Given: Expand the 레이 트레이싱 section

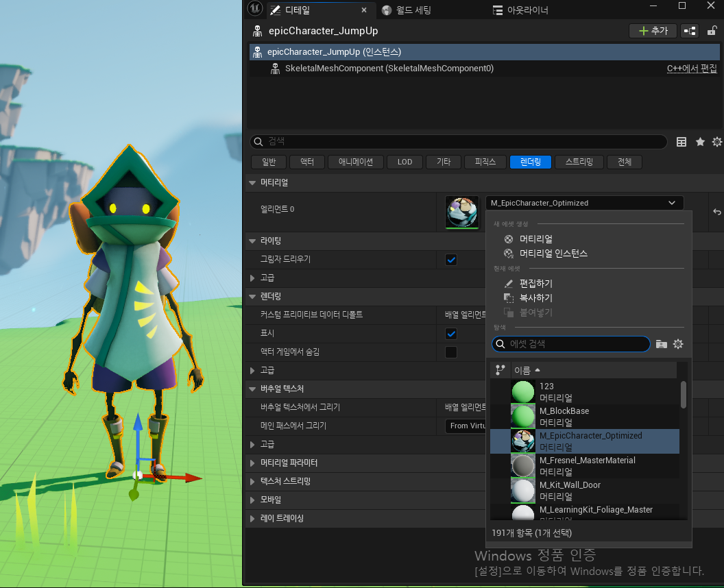Looking at the screenshot, I should (x=252, y=518).
